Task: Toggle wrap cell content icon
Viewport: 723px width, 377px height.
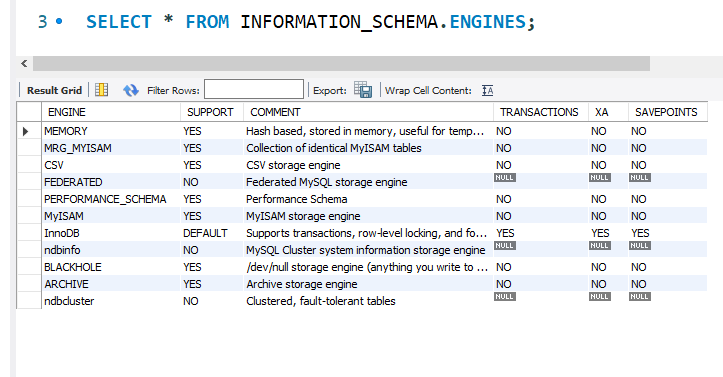Action: pyautogui.click(x=487, y=90)
